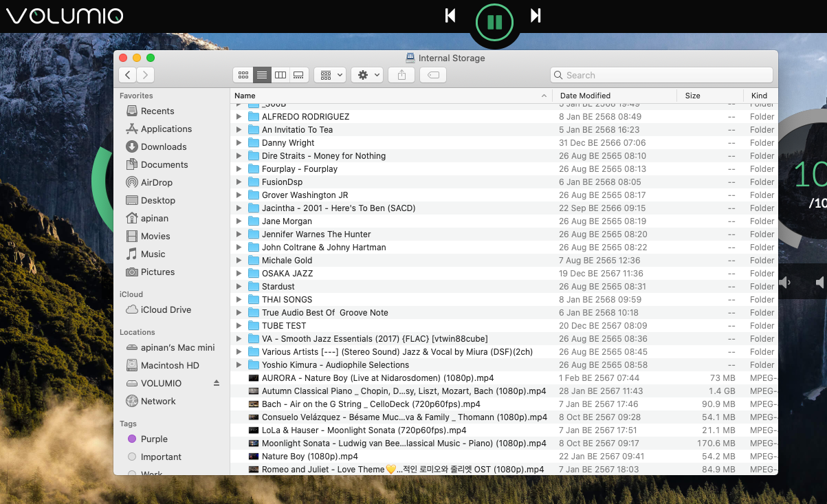Screen dimensions: 827x504
Task: Select Yoshio Kimura - Audiophile Selections
Action: 504,365
